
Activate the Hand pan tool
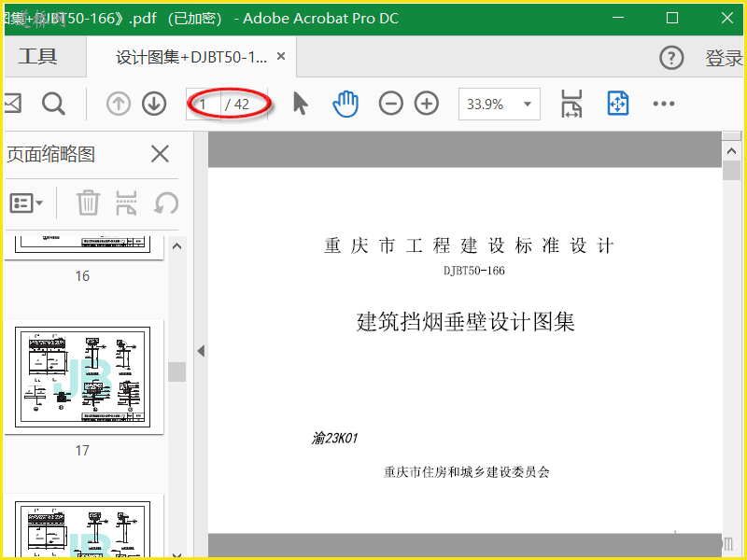point(345,104)
